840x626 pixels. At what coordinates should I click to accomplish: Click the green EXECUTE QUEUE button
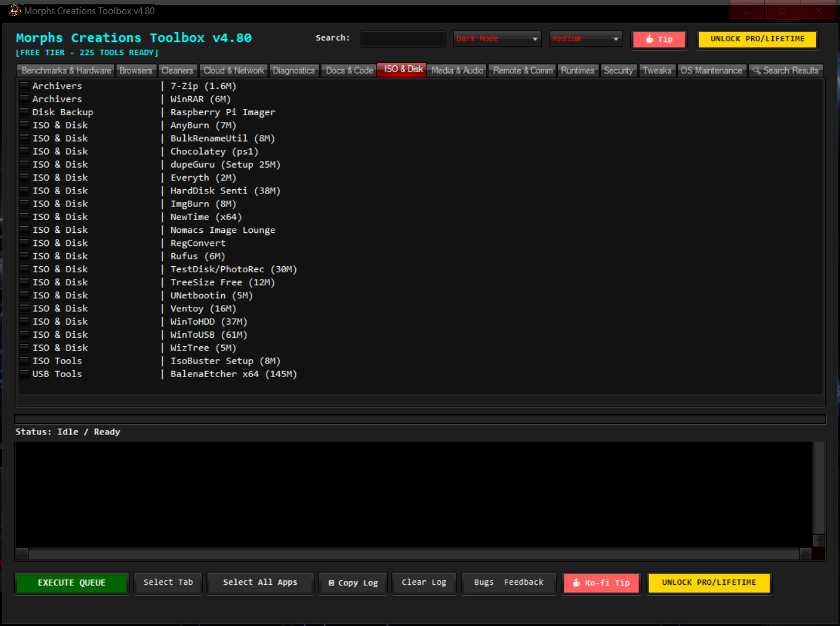[71, 583]
